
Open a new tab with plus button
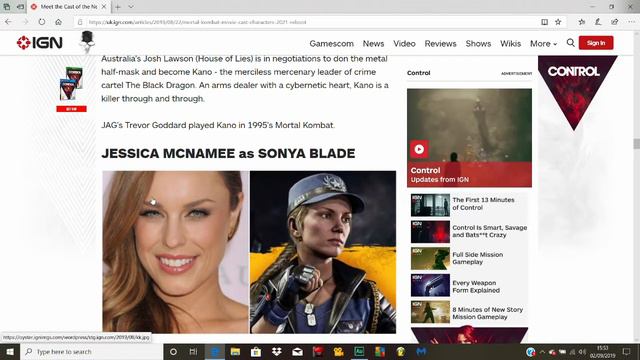118,7
